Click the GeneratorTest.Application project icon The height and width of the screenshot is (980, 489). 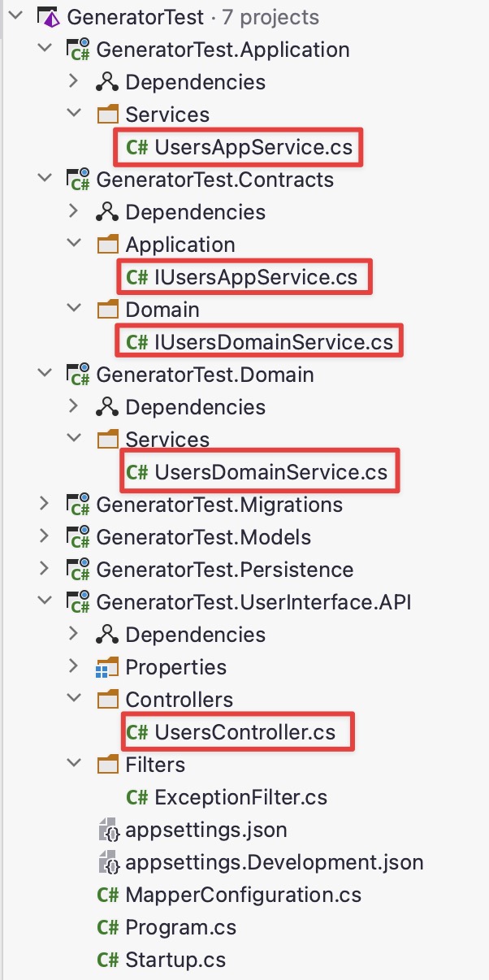(79, 50)
